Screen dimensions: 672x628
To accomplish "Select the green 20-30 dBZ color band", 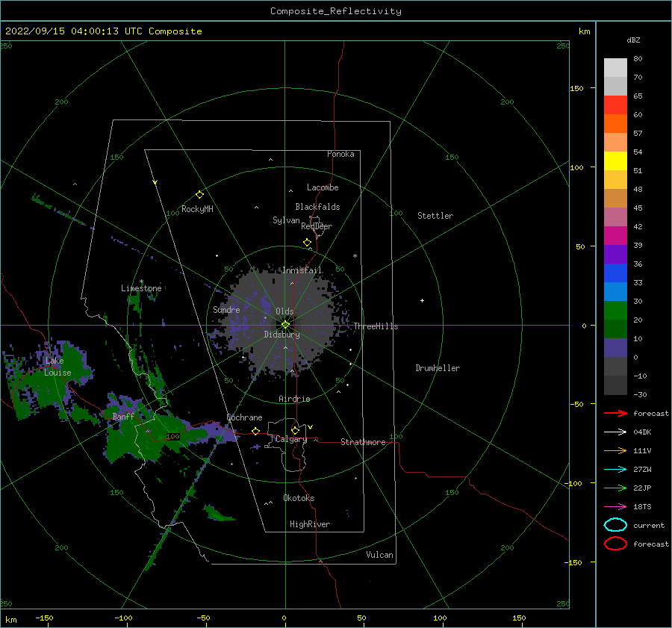I will 615,311.
